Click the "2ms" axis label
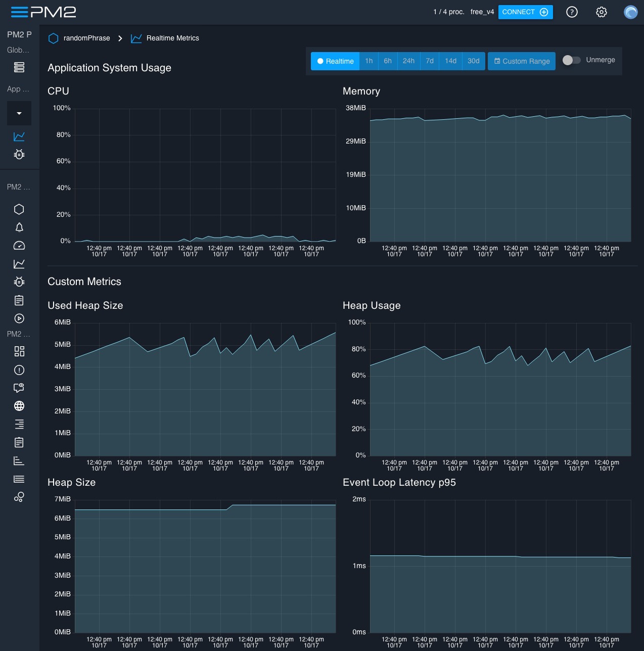Viewport: 644px width, 651px height. click(x=359, y=499)
